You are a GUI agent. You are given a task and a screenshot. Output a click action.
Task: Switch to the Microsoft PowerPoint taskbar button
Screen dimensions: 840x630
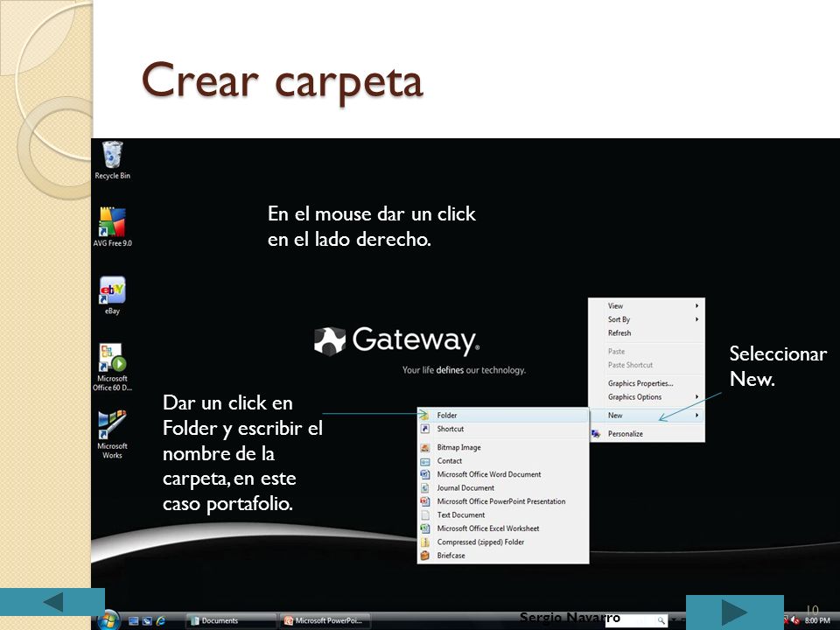click(325, 621)
